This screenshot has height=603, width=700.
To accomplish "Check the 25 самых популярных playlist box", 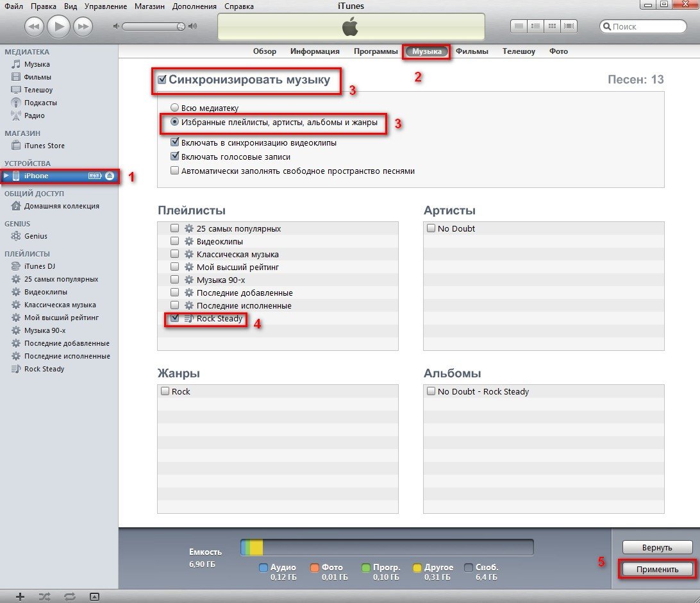I will [174, 228].
